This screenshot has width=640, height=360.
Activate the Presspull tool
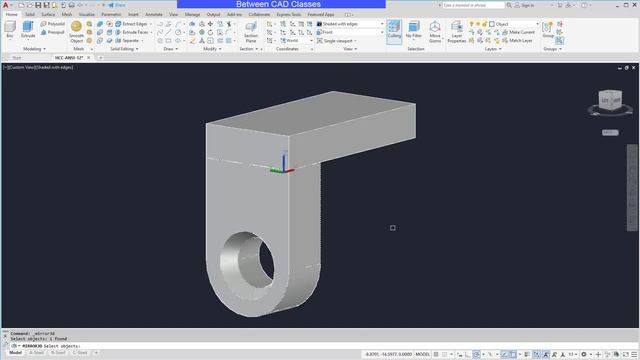53,32
